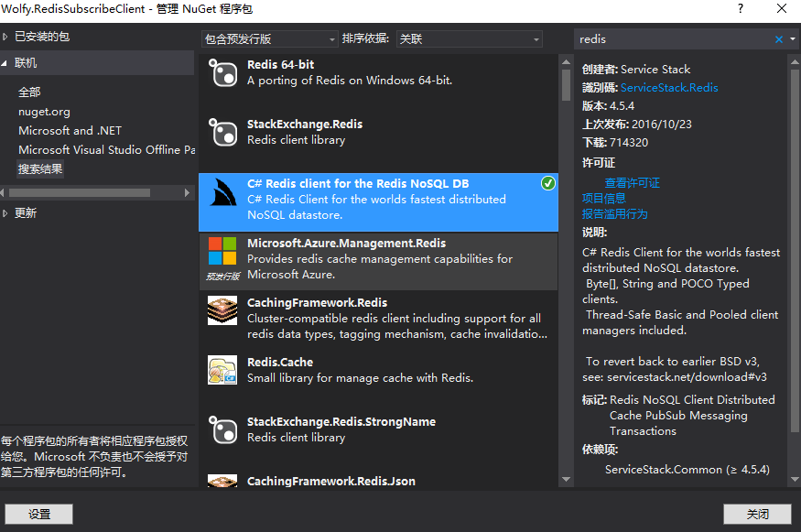Click the ServiceStack.Common dependency entry
Viewport: 801px width, 532px height.
coord(687,470)
